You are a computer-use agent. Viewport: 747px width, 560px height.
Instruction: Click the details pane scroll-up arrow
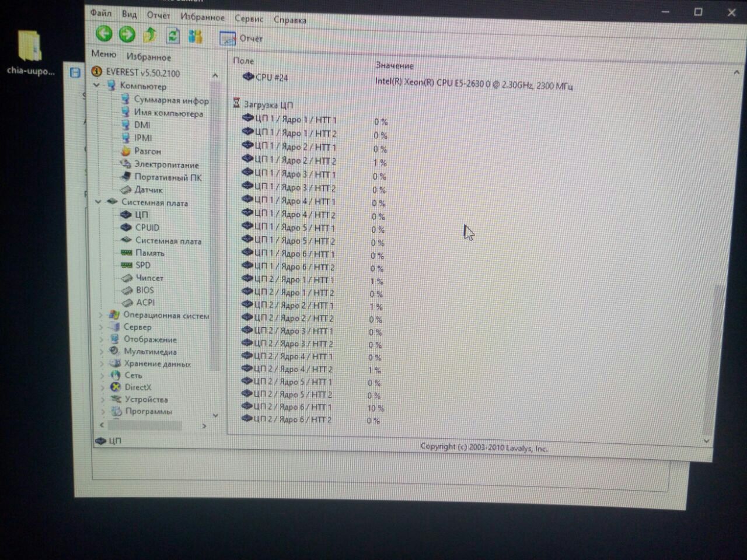(736, 72)
